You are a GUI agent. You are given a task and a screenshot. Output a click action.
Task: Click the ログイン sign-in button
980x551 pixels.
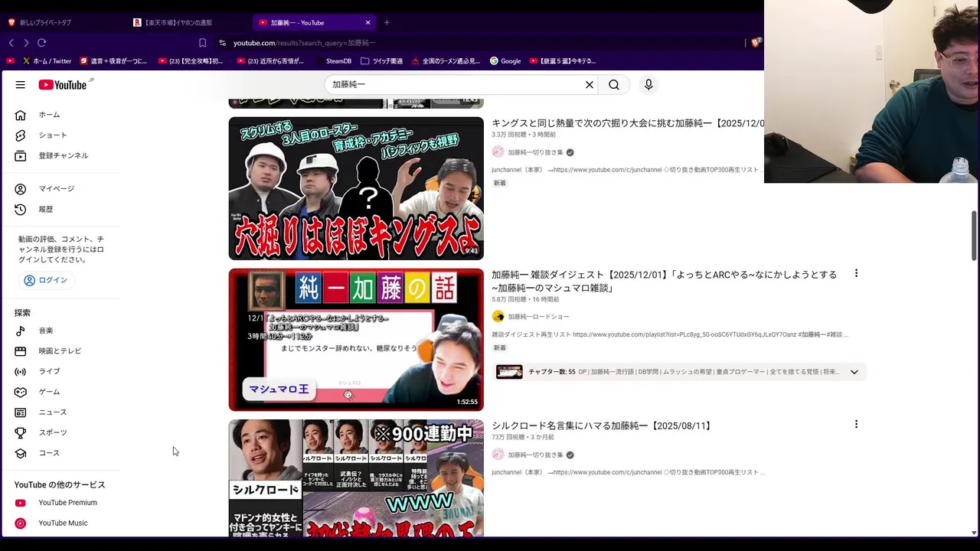[x=47, y=280]
